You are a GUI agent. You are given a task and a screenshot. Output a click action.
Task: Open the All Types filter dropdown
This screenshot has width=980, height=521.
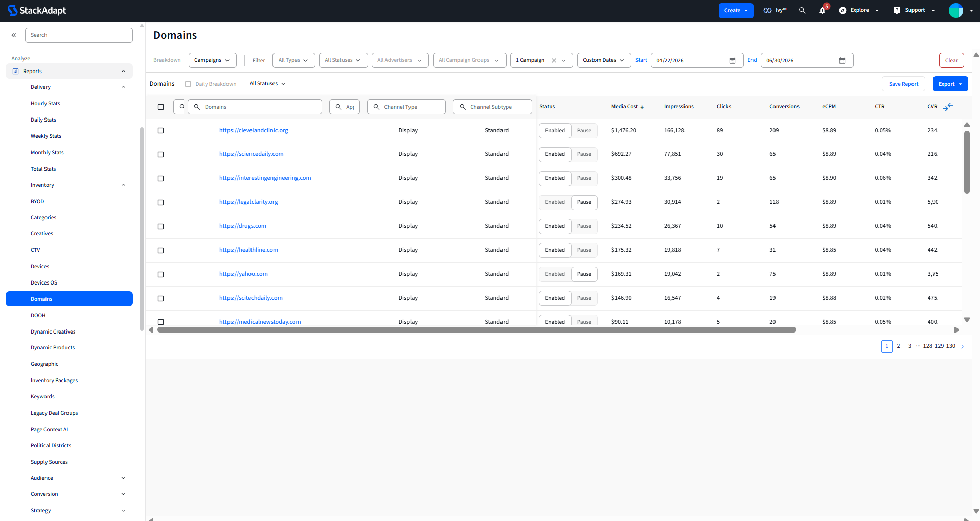point(293,60)
